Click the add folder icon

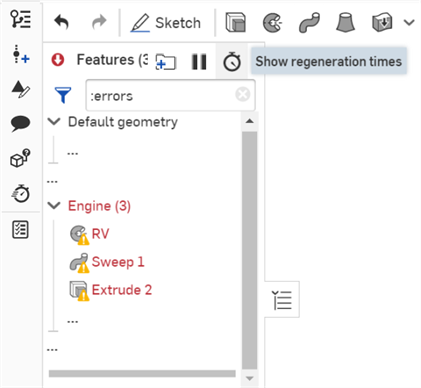[x=166, y=62]
